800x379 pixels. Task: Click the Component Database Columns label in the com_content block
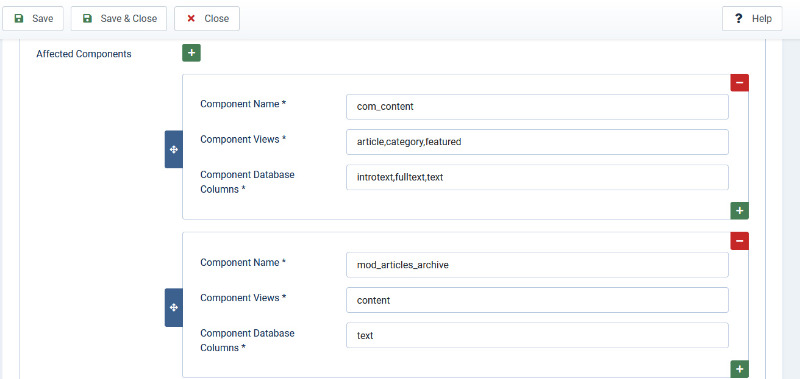click(x=247, y=182)
